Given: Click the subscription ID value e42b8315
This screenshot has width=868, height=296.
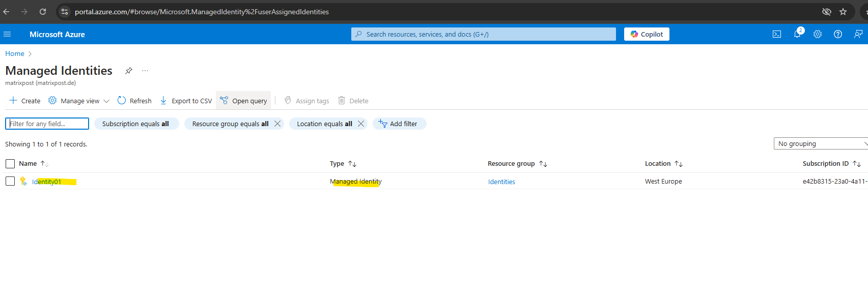Looking at the screenshot, I should pyautogui.click(x=835, y=182).
